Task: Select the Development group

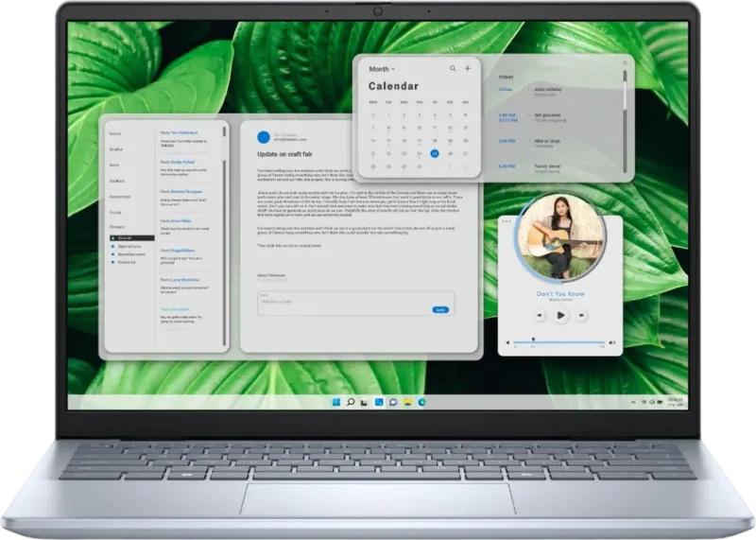Action: tap(129, 254)
